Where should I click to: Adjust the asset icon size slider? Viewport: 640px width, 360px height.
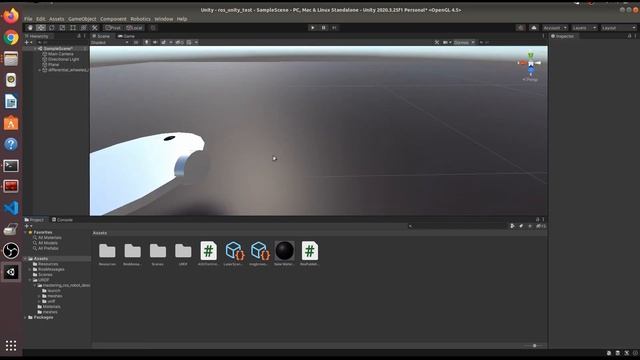pyautogui.click(x=534, y=346)
